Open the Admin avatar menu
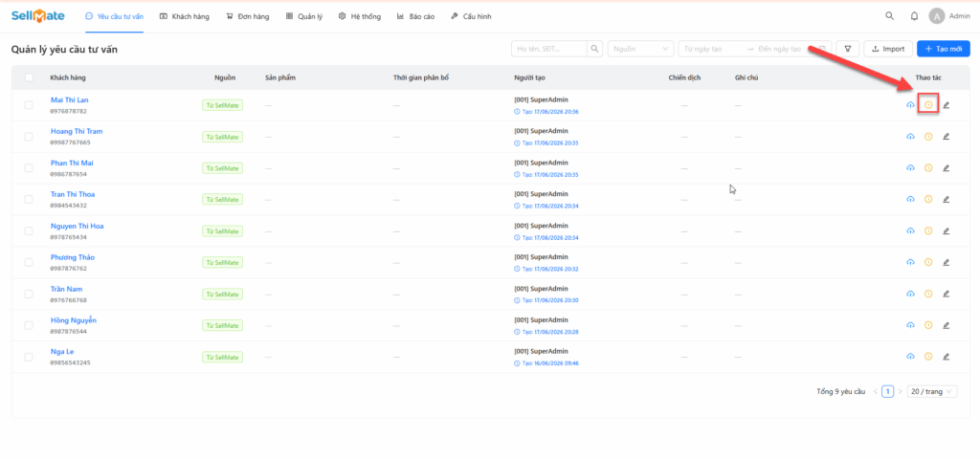 tap(936, 16)
